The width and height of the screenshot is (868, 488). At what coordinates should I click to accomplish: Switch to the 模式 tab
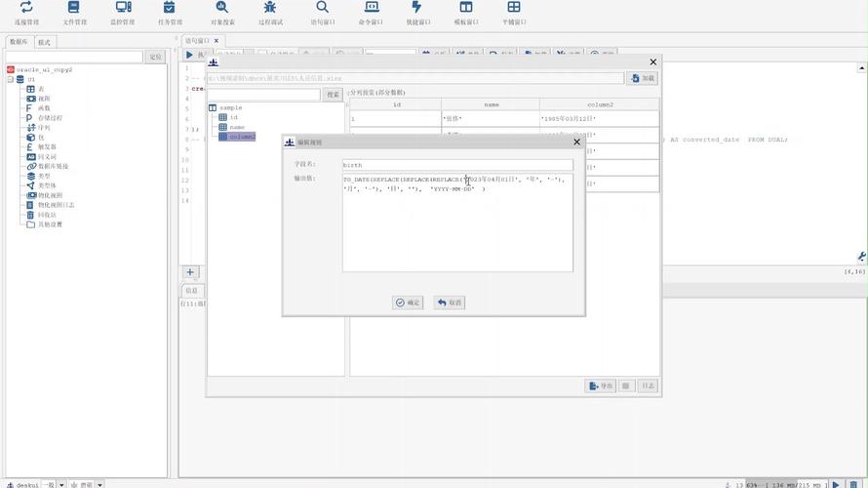click(45, 42)
